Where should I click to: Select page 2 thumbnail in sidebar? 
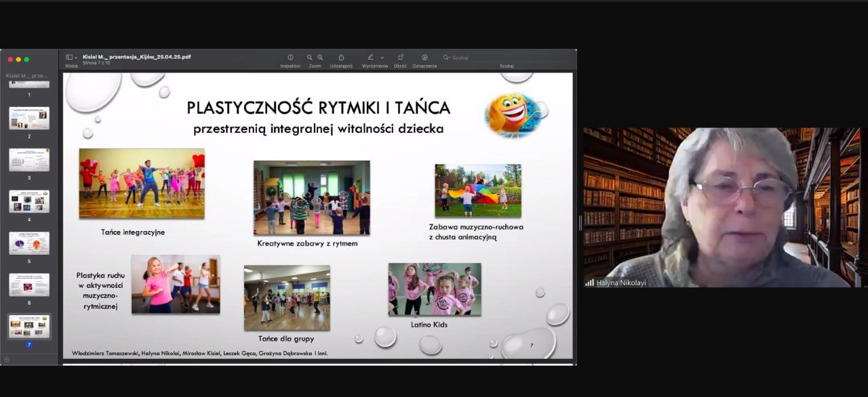[x=29, y=118]
